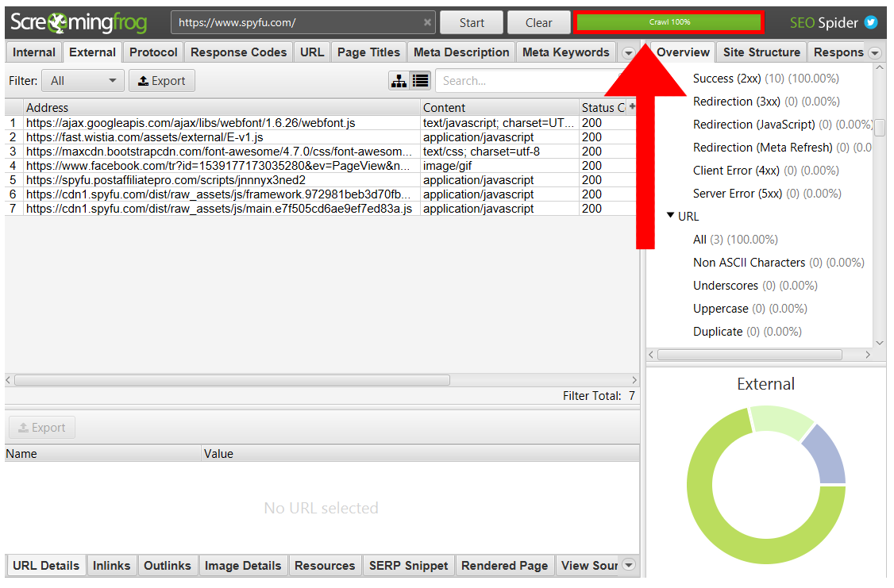Open the Twitter bird icon
The image size is (894, 588).
[871, 22]
